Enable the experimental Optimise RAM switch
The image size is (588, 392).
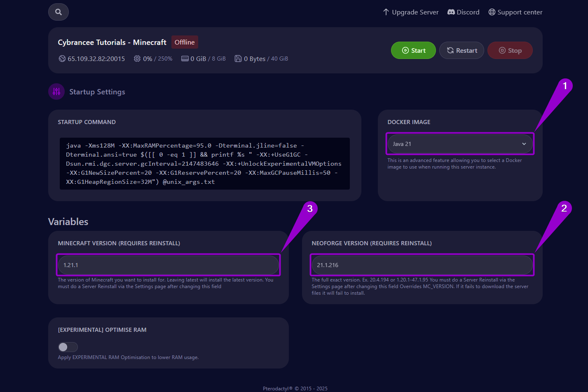tap(68, 347)
